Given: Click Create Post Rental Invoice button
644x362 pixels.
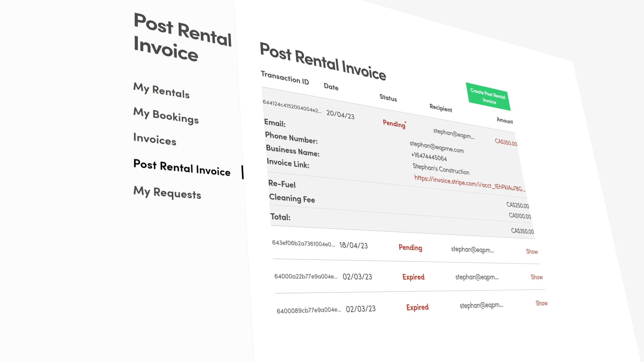Looking at the screenshot, I should click(488, 97).
